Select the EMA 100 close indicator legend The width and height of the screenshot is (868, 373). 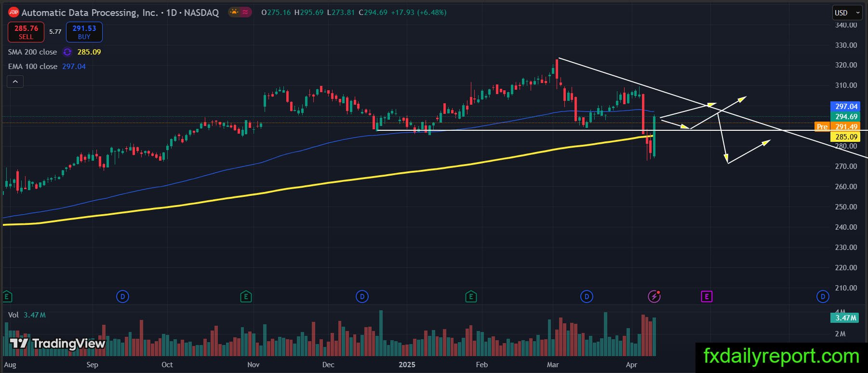coord(33,67)
